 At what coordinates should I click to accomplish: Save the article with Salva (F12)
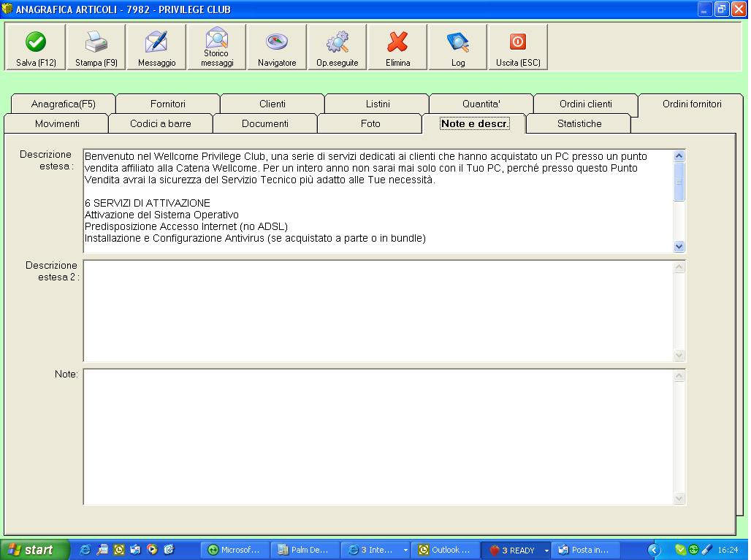36,47
